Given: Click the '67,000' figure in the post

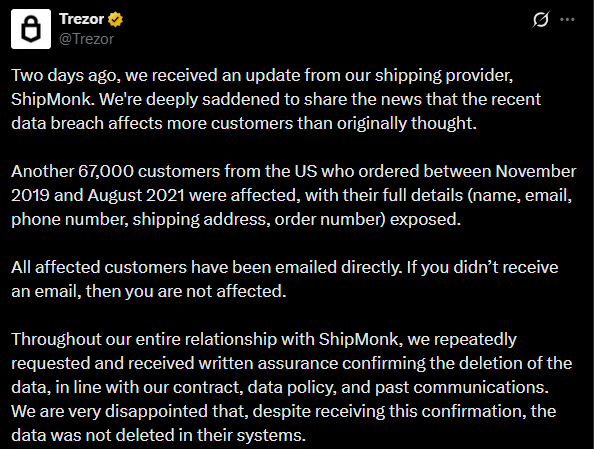Looking at the screenshot, I should point(106,171).
